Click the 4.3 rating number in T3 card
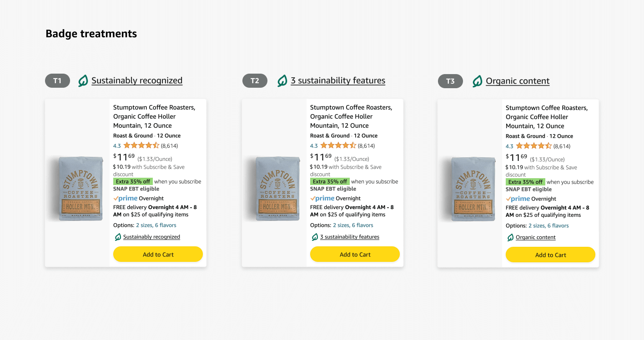Image resolution: width=644 pixels, height=340 pixels. (509, 146)
